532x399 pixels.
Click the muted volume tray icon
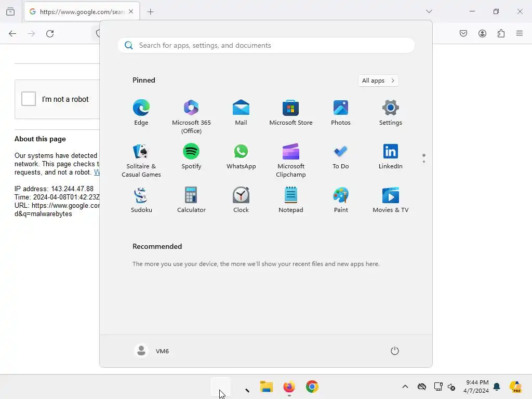(451, 387)
